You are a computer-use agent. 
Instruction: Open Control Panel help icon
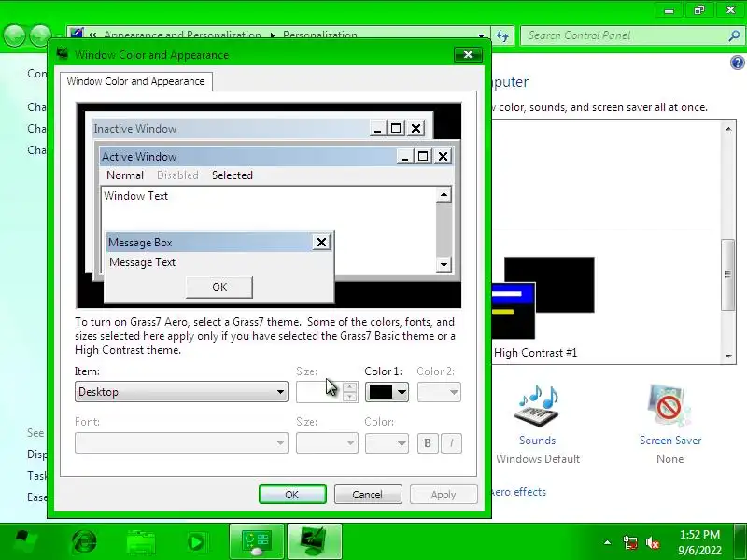click(737, 63)
